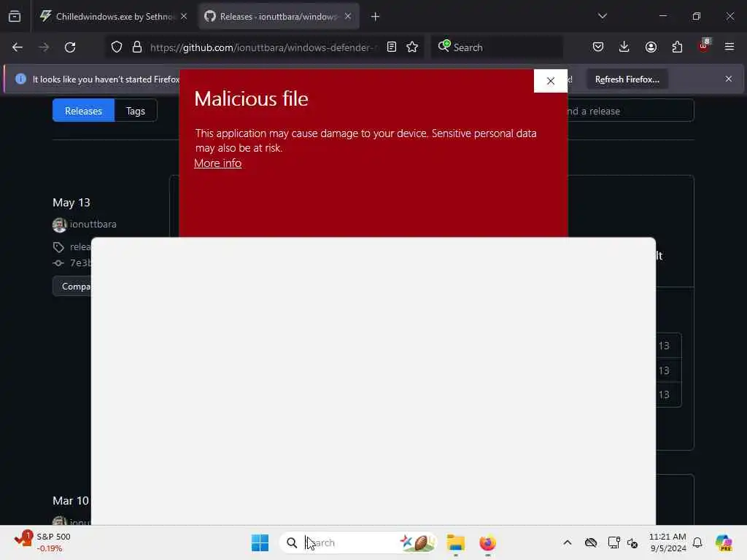Click the Refresh Firefox button
747x560 pixels.
[627, 79]
